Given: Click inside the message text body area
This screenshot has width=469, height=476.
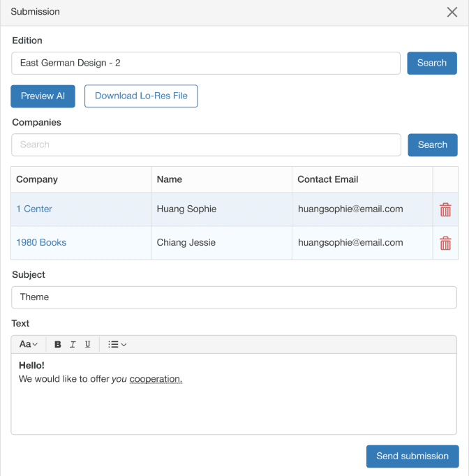Looking at the screenshot, I should 234,405.
